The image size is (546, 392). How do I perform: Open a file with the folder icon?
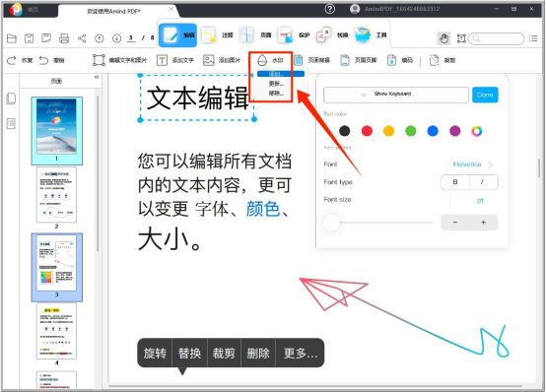pyautogui.click(x=12, y=38)
